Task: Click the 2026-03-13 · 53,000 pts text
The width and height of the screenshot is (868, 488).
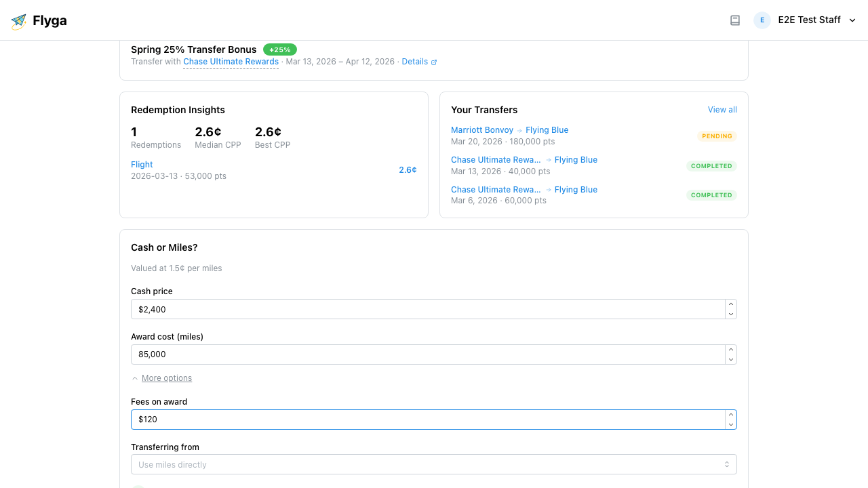Action: pos(178,176)
